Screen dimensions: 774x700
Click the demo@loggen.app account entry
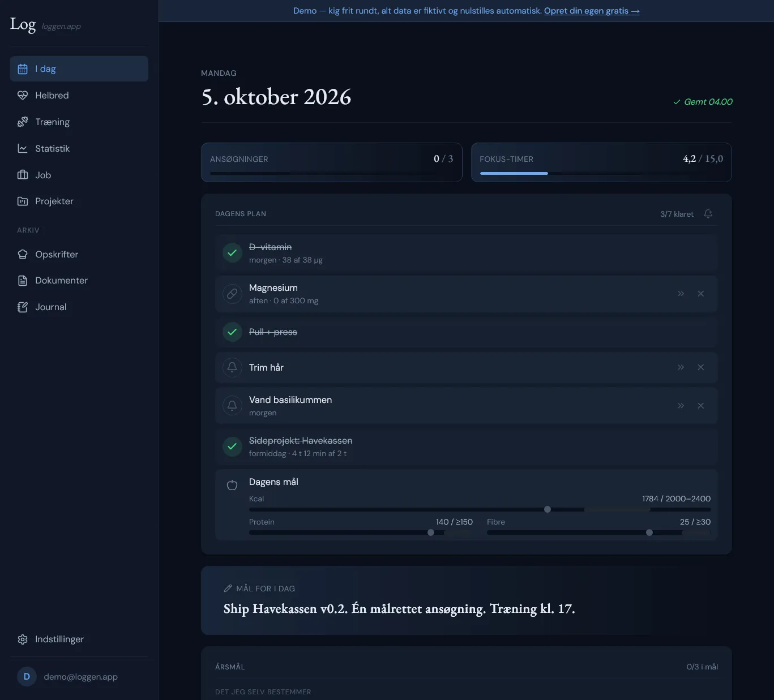(x=79, y=677)
